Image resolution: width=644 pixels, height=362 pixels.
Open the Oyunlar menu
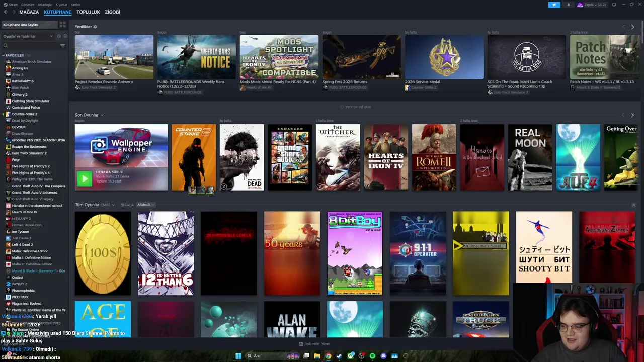tap(61, 5)
